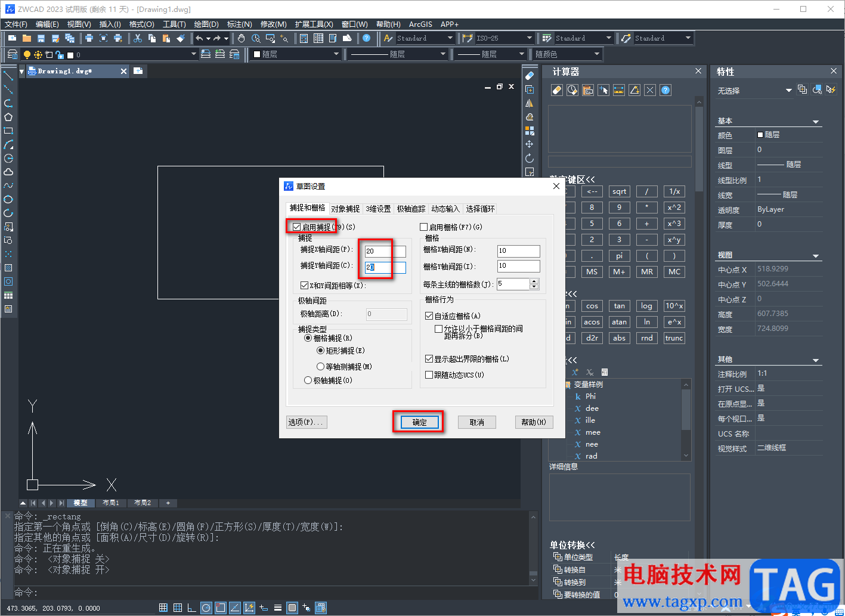
Task: Click the 帮助(H) button in the dialog
Action: 534,422
